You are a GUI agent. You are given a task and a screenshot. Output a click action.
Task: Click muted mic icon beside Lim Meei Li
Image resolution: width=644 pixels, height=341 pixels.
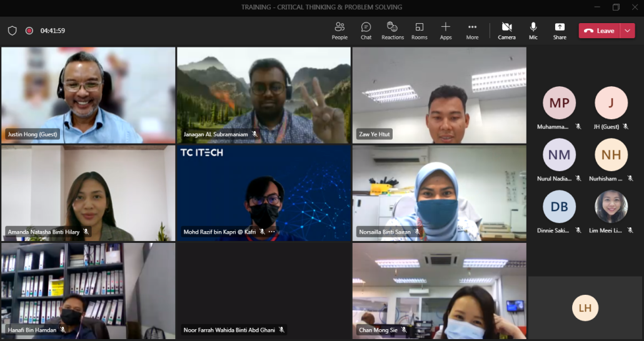(x=630, y=230)
